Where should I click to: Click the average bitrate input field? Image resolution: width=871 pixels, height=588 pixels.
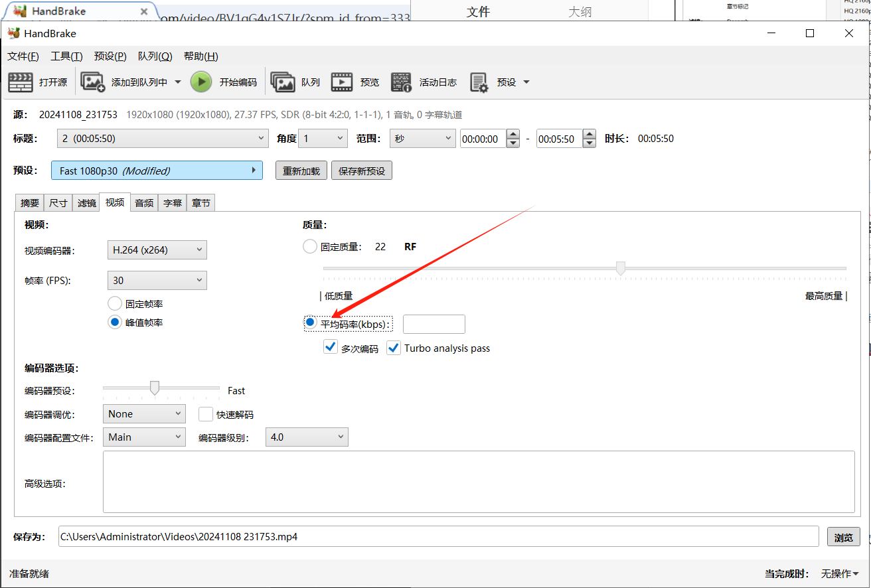click(434, 324)
